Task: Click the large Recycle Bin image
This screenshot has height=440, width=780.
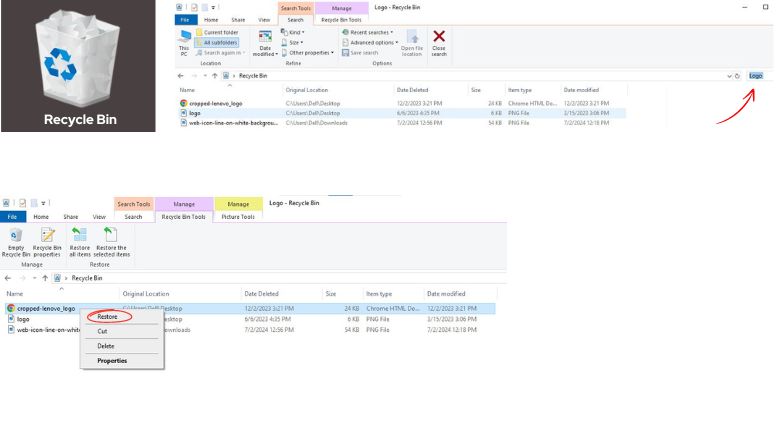Action: [78, 66]
